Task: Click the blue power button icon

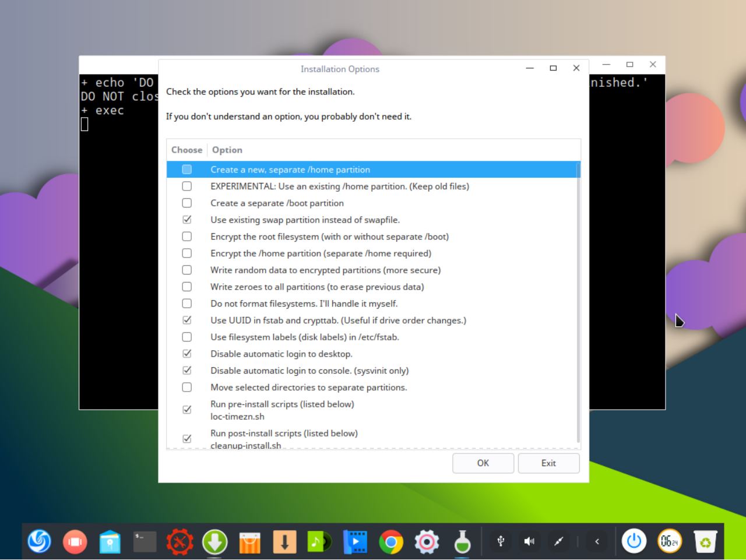Action: (634, 541)
